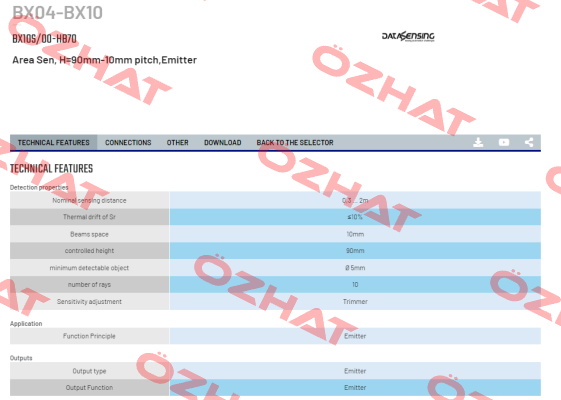Click the Output Function row label

pyautogui.click(x=89, y=387)
